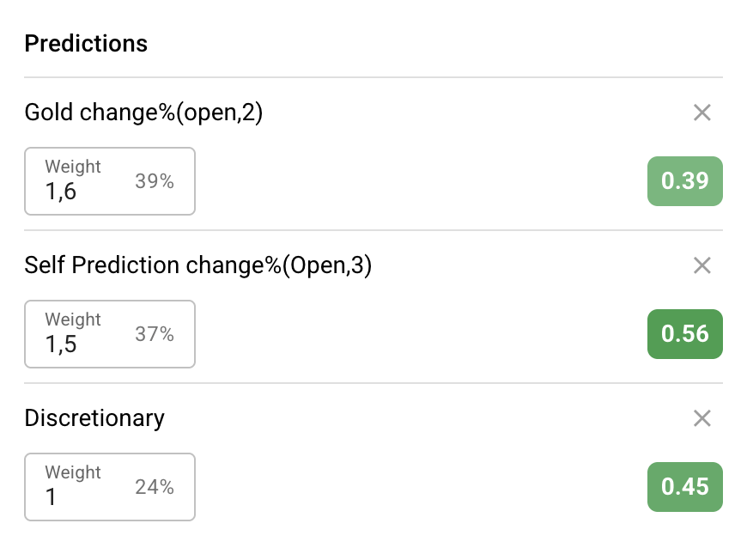Click the Predictions section heading
The image size is (747, 560).
point(86,44)
